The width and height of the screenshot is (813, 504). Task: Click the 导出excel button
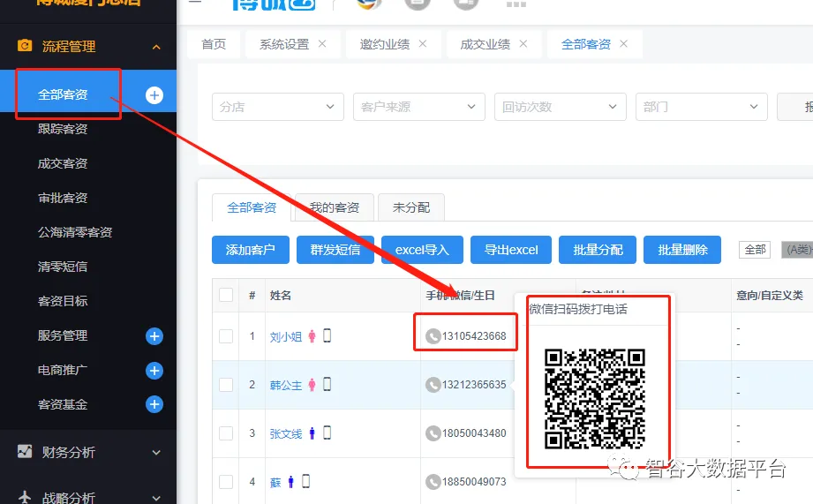click(x=511, y=250)
